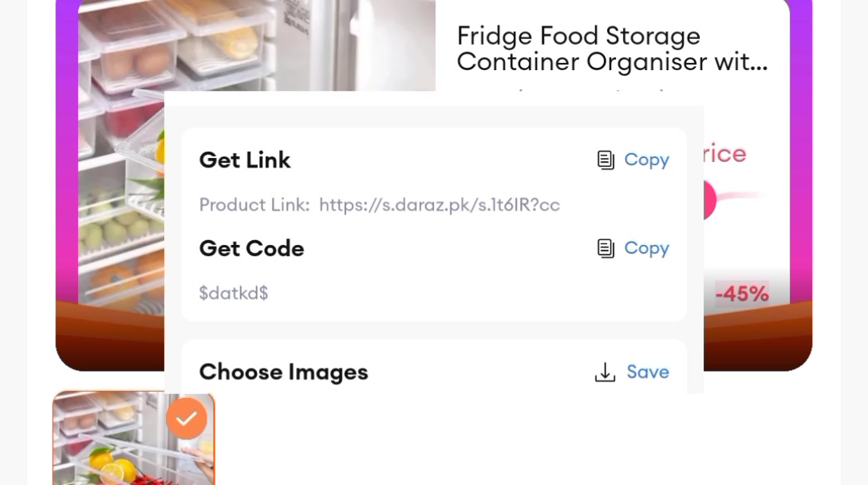The width and height of the screenshot is (868, 485).
Task: Tap the Fridge Food Storage Container title
Action: coord(612,49)
